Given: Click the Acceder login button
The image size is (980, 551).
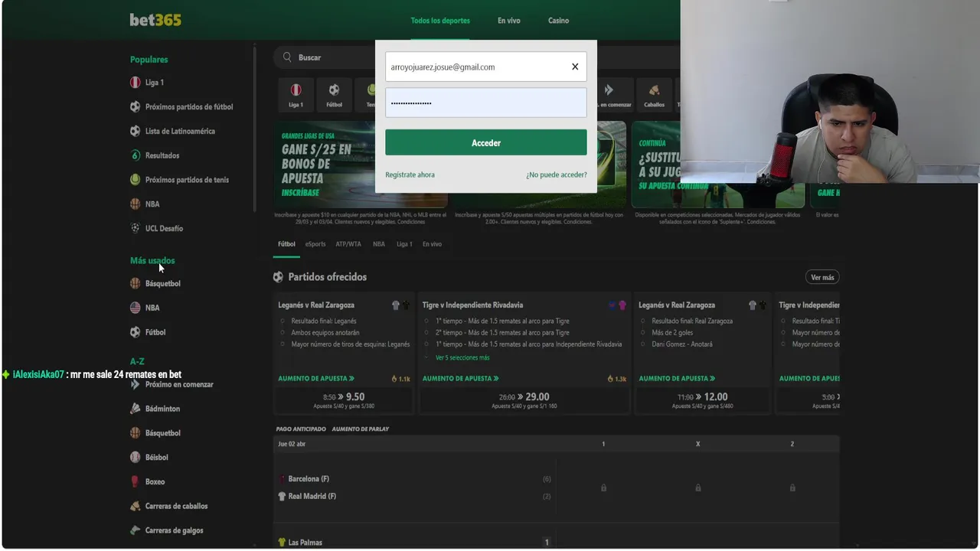Looking at the screenshot, I should coord(486,142).
